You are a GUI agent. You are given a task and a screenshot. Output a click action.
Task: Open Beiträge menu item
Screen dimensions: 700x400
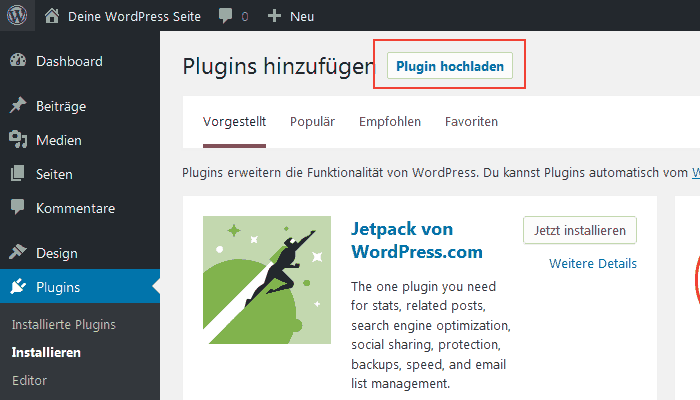pos(61,106)
